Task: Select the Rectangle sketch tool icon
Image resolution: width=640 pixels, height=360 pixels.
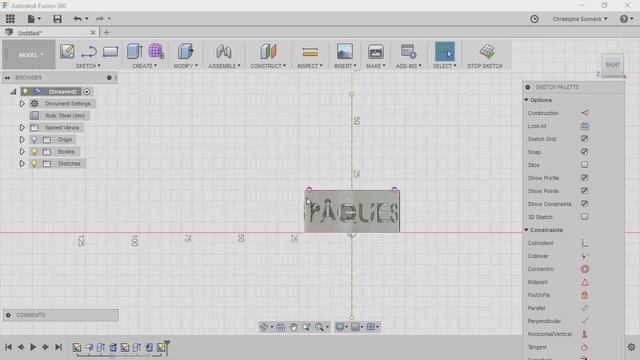Action: [x=110, y=51]
